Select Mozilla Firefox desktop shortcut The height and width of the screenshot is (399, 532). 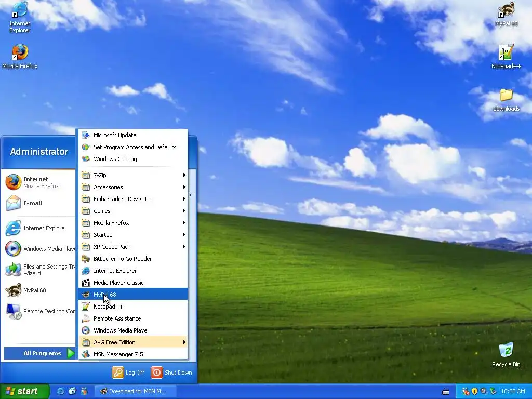coord(20,57)
